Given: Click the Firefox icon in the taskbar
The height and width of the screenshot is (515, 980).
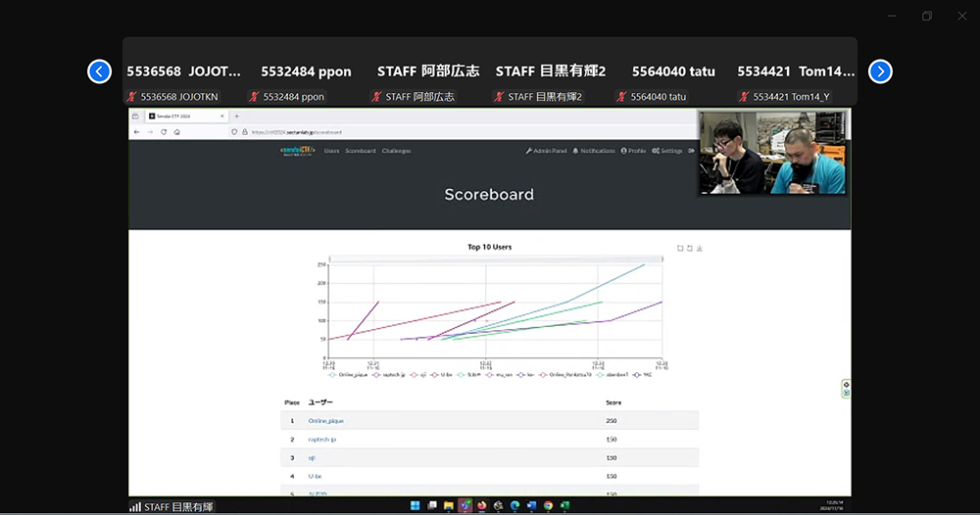Looking at the screenshot, I should [481, 506].
